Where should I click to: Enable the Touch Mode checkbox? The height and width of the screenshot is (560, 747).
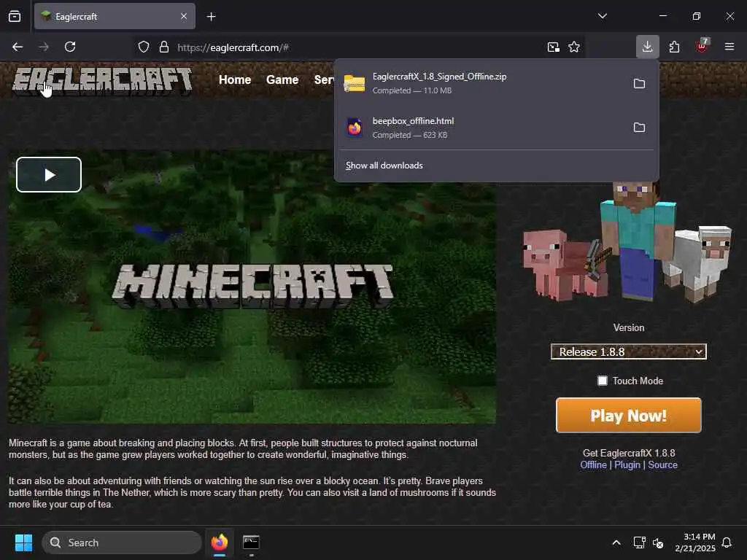603,381
